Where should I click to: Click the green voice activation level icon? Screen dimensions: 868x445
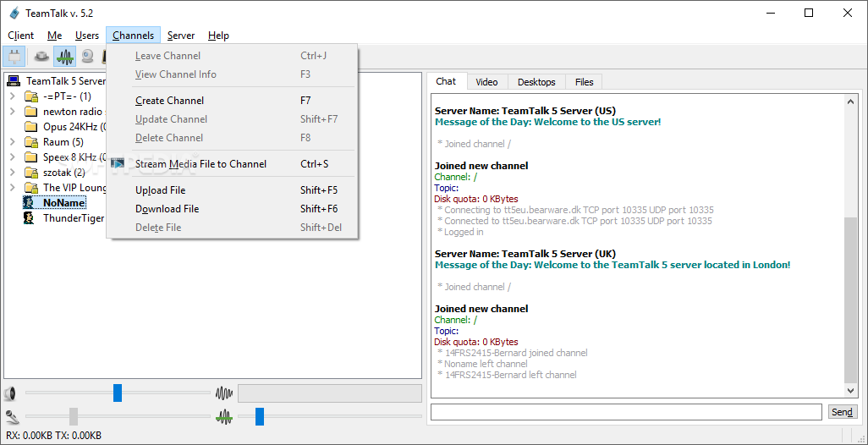224,416
